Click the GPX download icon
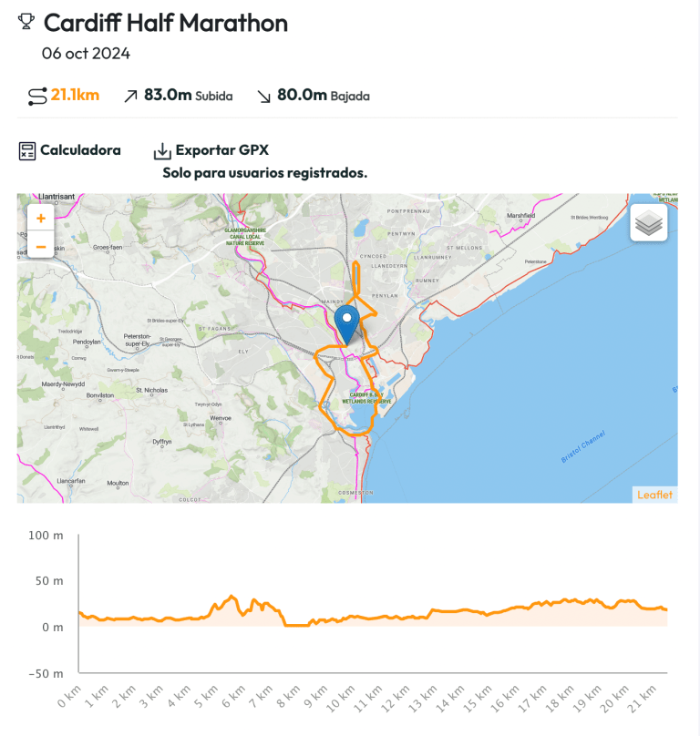The image size is (700, 736). tap(162, 150)
